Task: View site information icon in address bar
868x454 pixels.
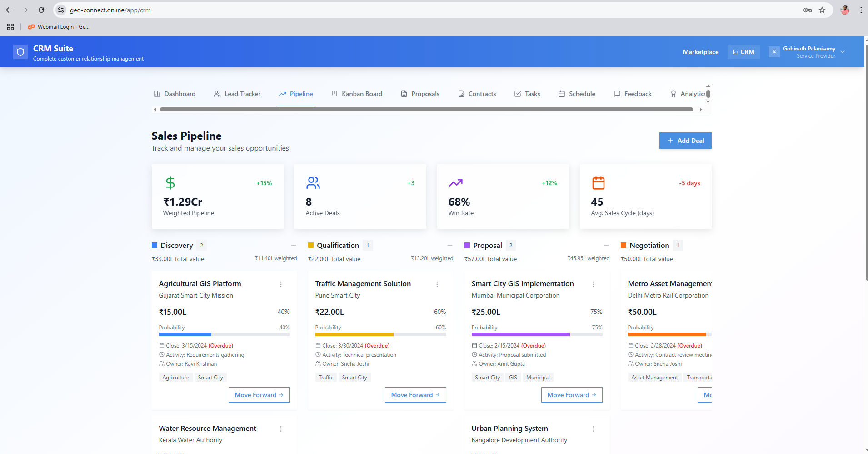Action: point(61,10)
